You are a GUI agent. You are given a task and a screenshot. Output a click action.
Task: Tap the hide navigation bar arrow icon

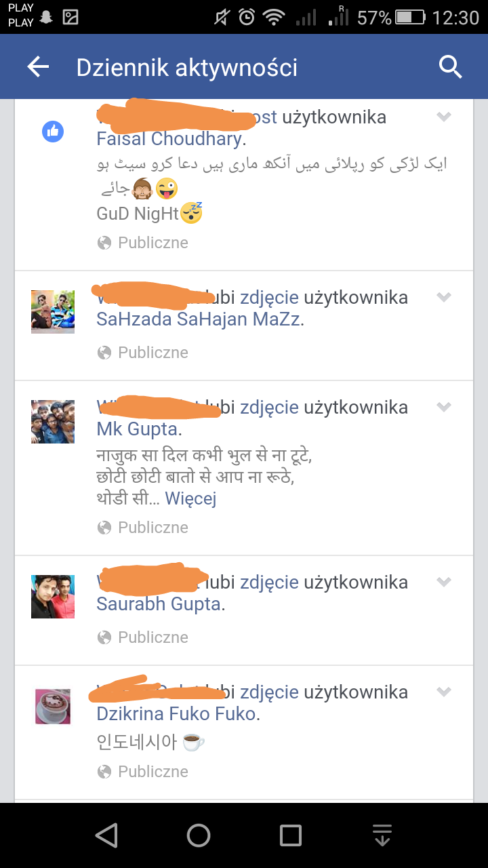click(x=382, y=835)
